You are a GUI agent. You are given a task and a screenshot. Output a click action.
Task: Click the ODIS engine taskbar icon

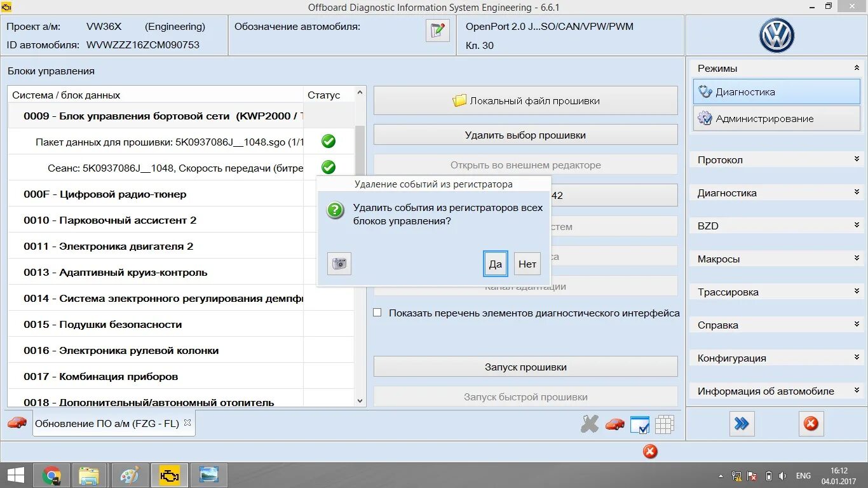click(170, 475)
